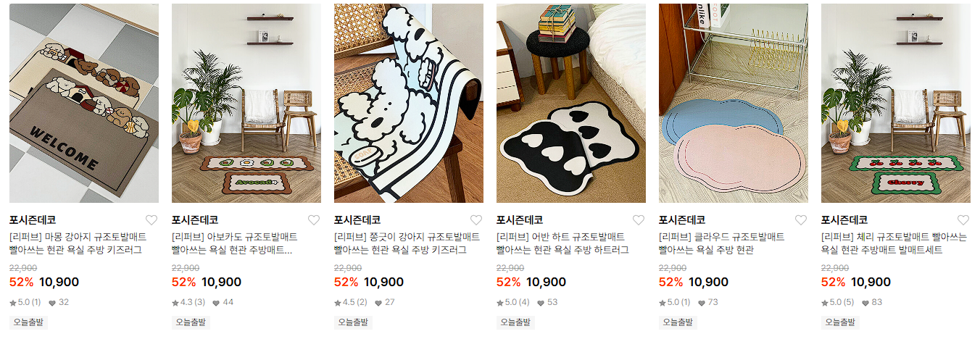Favorite the 클라우드 규조토발매트 with heart
Image resolution: width=980 pixels, height=347 pixels.
(800, 220)
